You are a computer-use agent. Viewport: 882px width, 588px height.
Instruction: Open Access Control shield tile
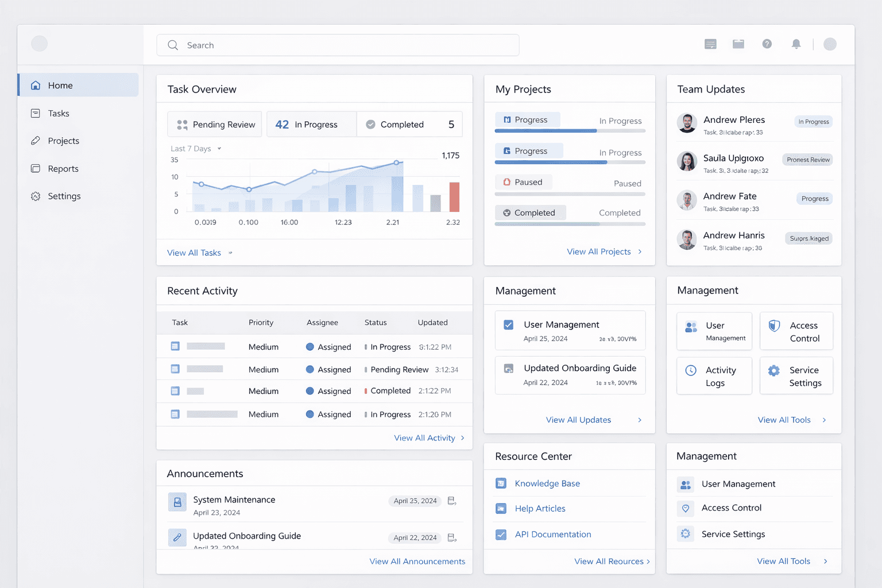(x=796, y=331)
